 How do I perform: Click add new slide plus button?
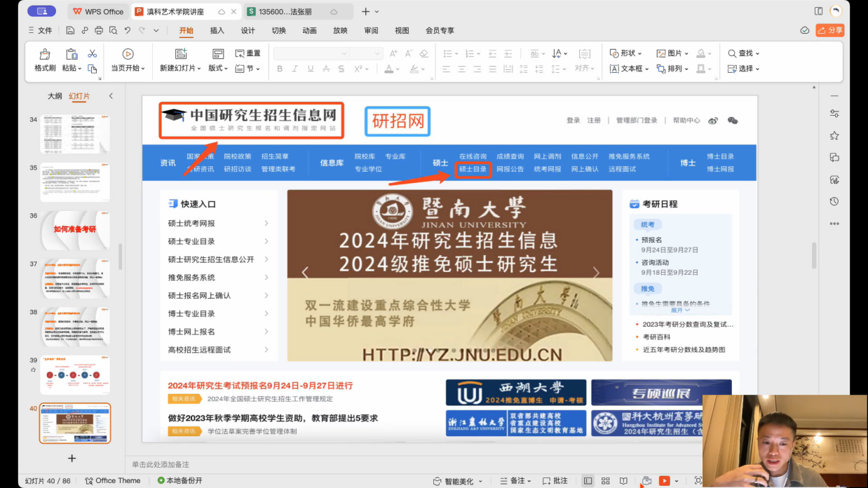click(72, 458)
